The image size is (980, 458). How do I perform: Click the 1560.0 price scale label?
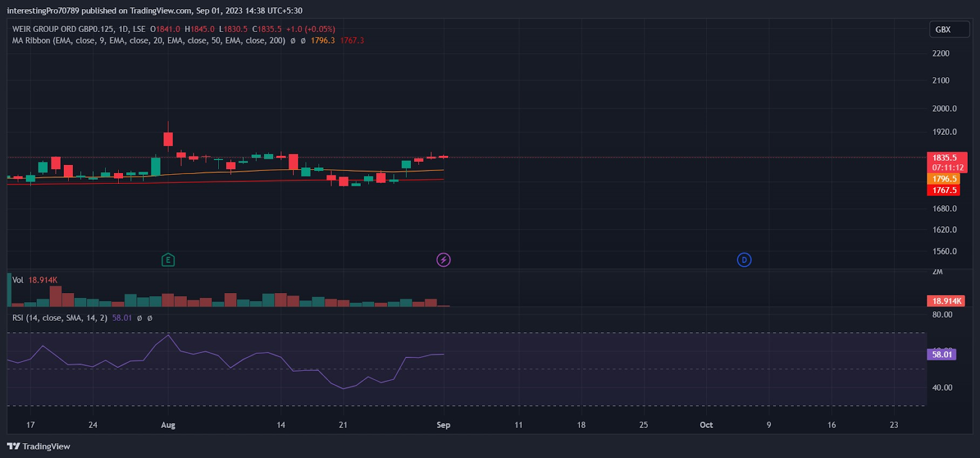[944, 251]
